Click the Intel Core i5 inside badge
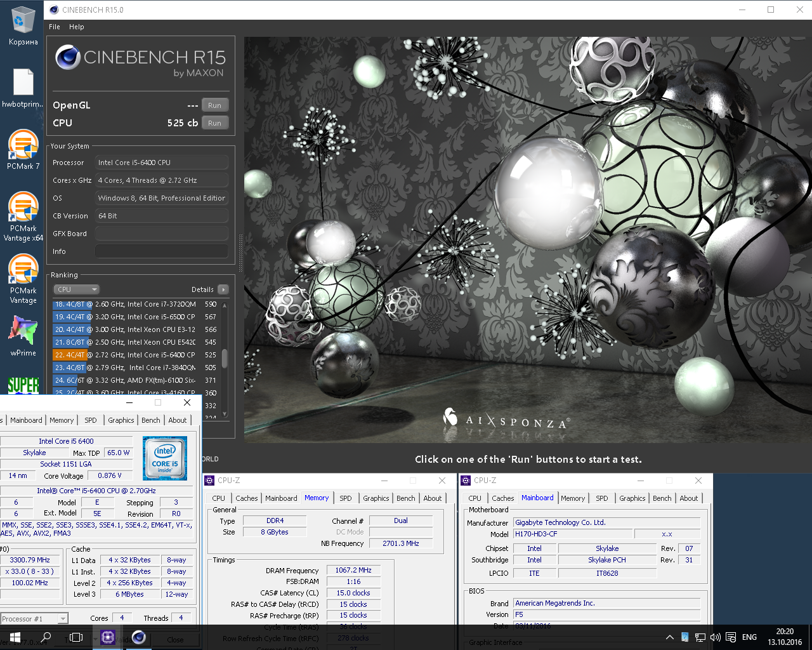The image size is (812, 650). tap(165, 458)
